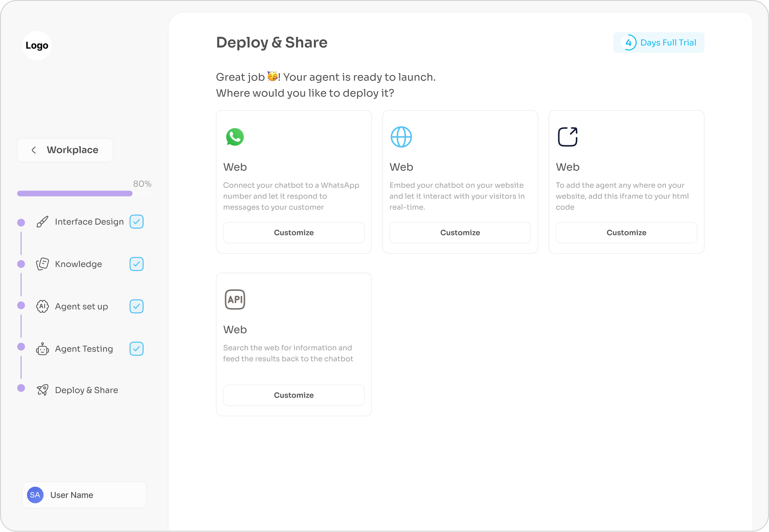This screenshot has width=769, height=532.
Task: Click the Deploy & Share rocket icon
Action: [x=42, y=390]
